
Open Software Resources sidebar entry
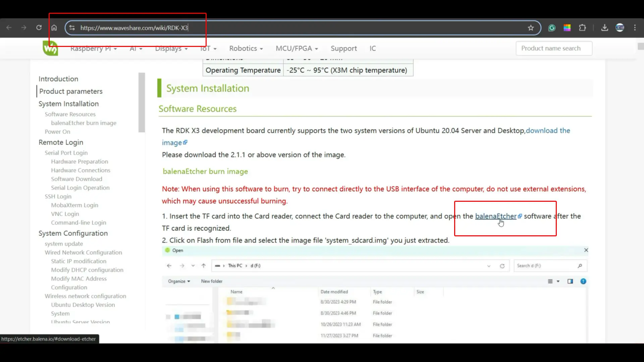click(x=70, y=114)
